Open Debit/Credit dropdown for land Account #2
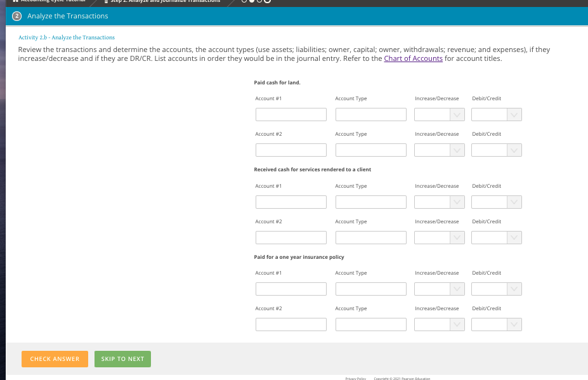This screenshot has height=380, width=588. pos(496,150)
